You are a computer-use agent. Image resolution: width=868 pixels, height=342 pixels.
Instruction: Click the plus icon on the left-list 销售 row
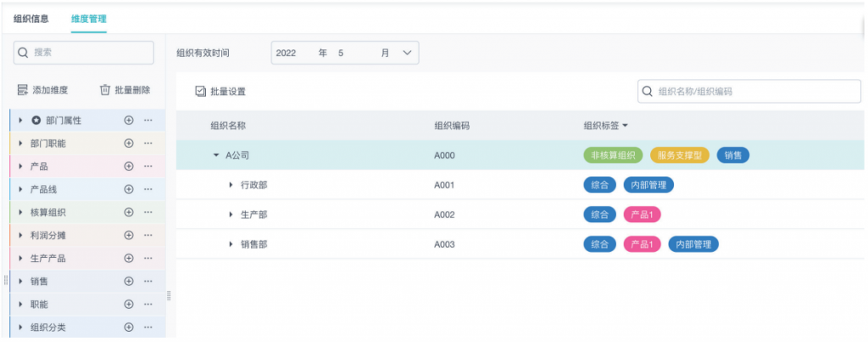point(129,281)
